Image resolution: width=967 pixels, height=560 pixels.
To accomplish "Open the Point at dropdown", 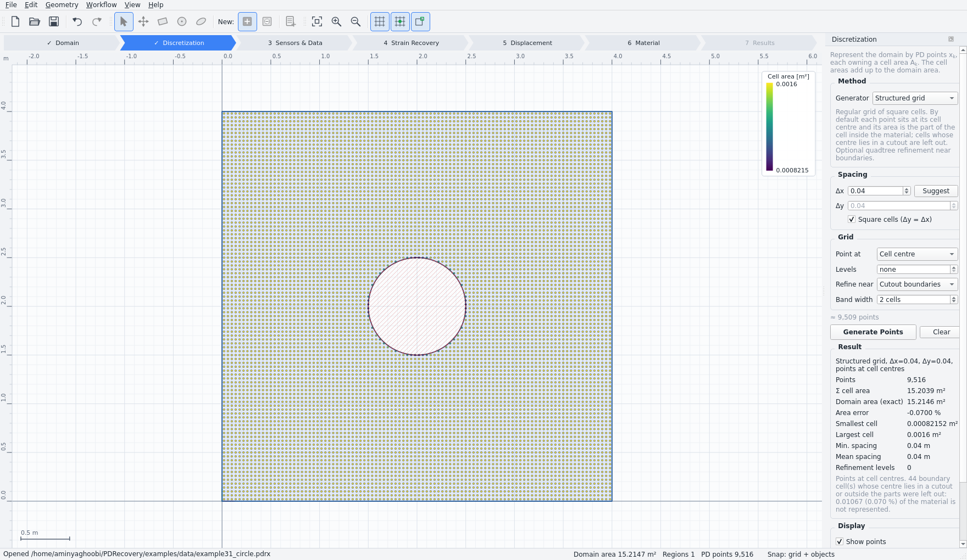I will click(x=917, y=254).
